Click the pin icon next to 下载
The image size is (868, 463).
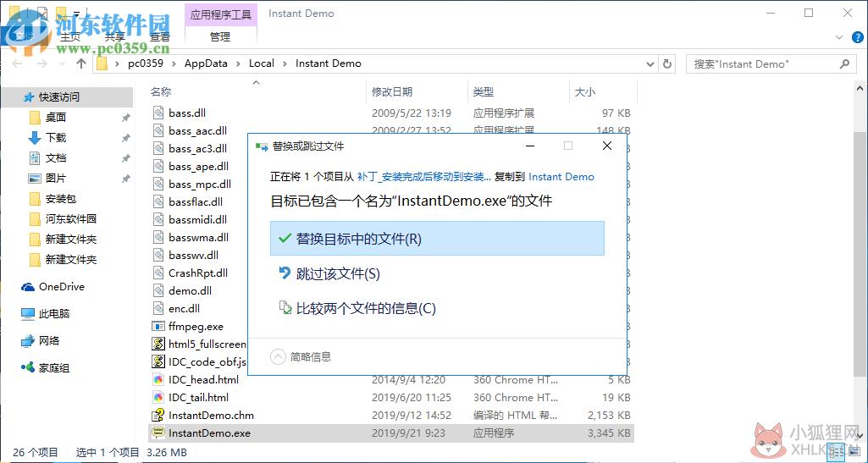click(x=125, y=138)
